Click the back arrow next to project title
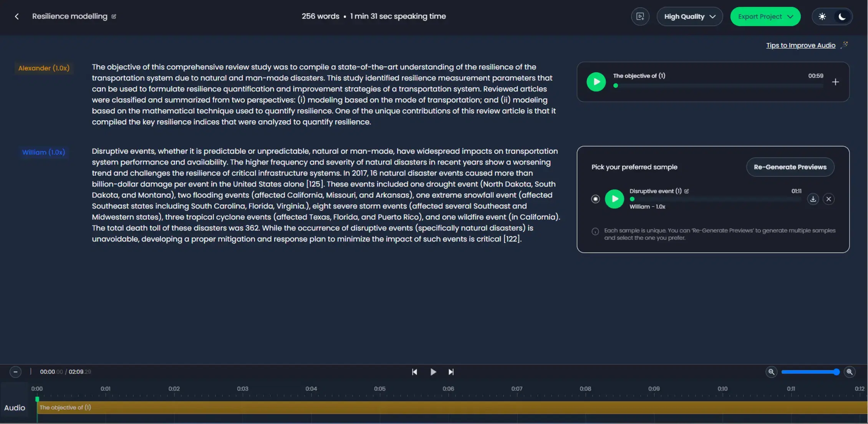Viewport: 868px width, 424px height. [17, 17]
